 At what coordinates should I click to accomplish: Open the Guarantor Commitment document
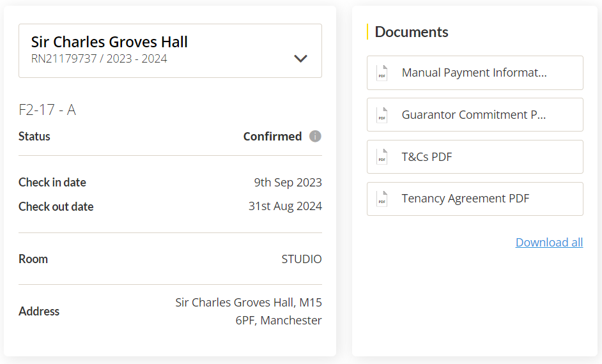(475, 115)
